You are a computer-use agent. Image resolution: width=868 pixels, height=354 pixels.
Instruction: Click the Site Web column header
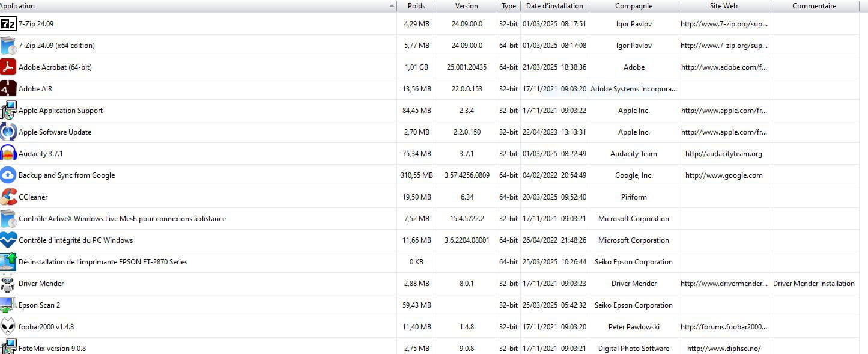(724, 6)
